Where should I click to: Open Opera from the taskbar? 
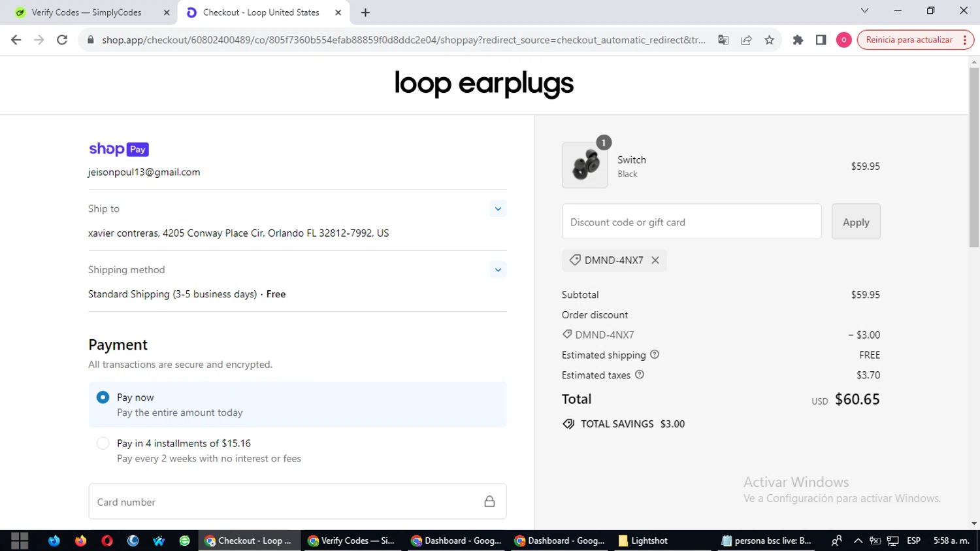107,541
